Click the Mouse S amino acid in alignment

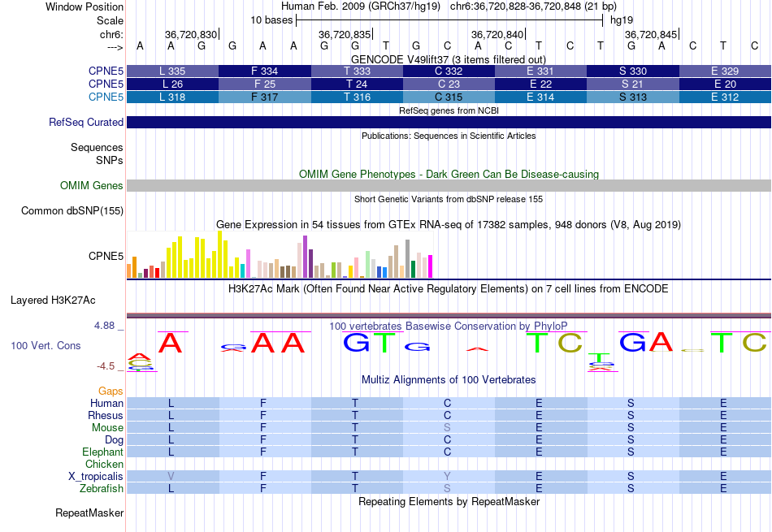pos(447,428)
